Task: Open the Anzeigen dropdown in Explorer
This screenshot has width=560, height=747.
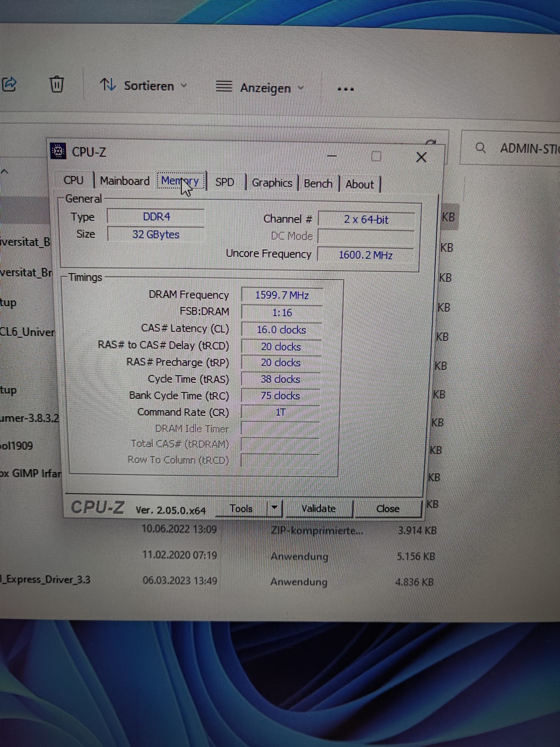Action: pyautogui.click(x=260, y=88)
